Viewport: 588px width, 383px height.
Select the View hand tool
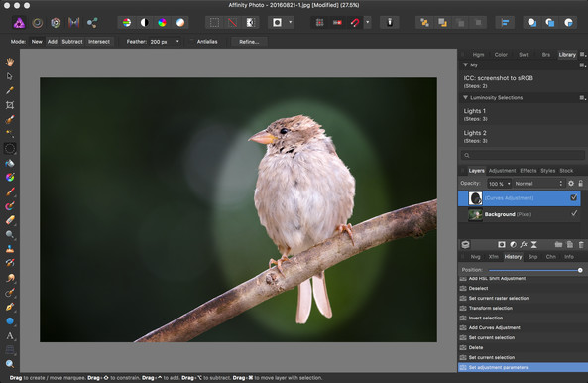(10, 62)
